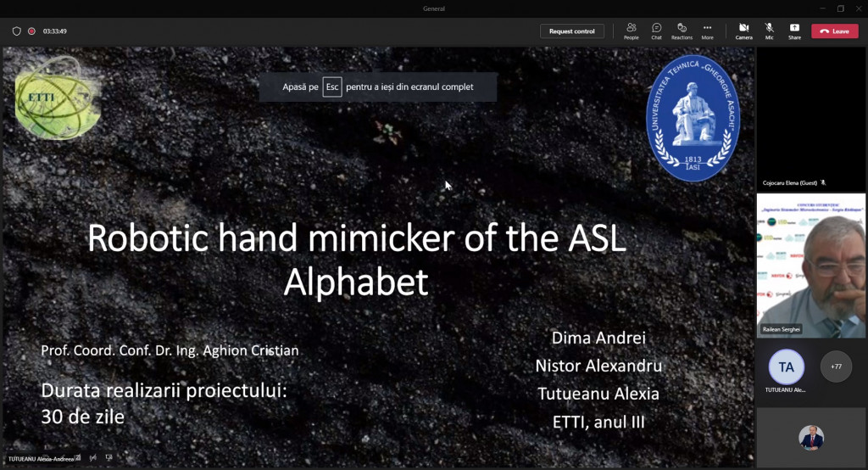Click sound sharing icon in presenter bar
This screenshot has width=868, height=470.
[x=93, y=458]
